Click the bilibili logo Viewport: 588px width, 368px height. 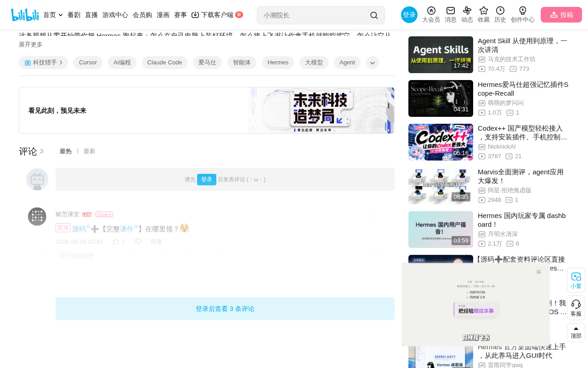[x=25, y=15]
